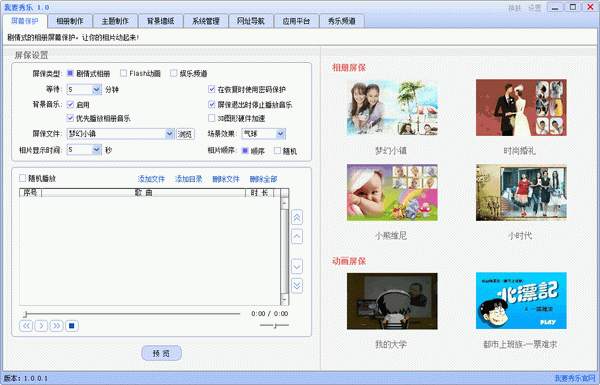Open 我要秀乐官网 link
This screenshot has width=600, height=385.
(x=575, y=378)
